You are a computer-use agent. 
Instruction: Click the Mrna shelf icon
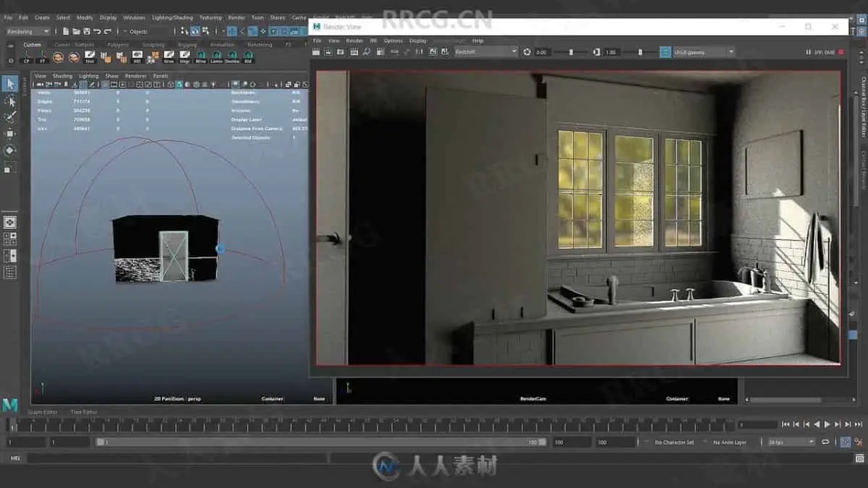click(200, 56)
